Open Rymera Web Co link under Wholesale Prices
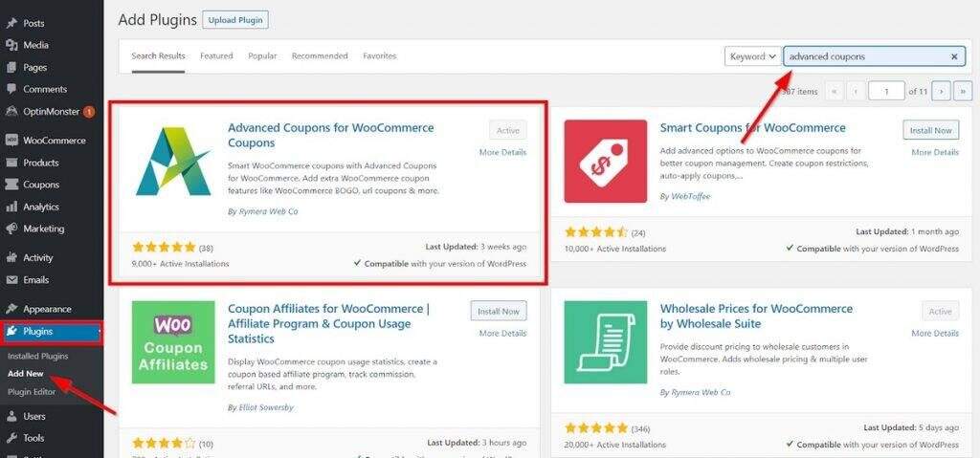Image resolution: width=980 pixels, height=458 pixels. tap(700, 392)
